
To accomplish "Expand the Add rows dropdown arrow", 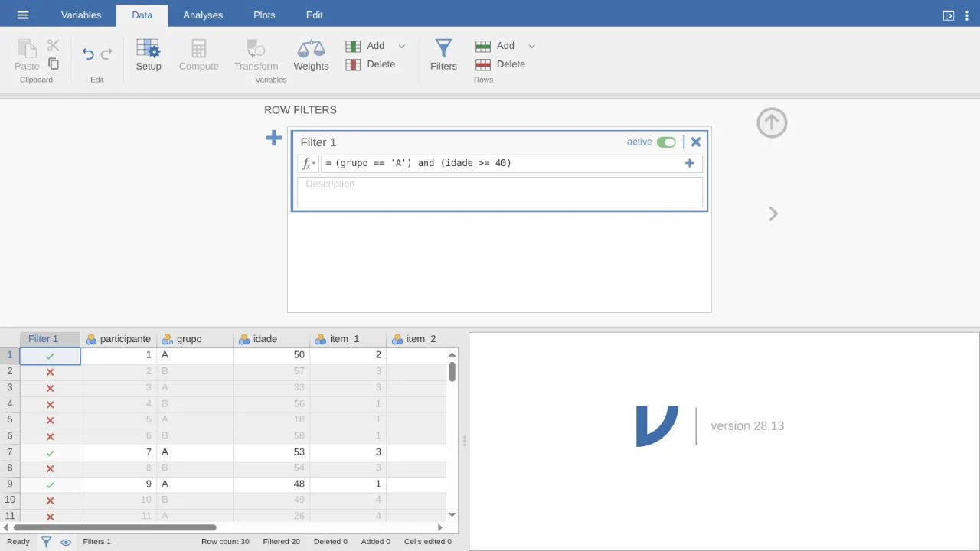I will pos(532,46).
